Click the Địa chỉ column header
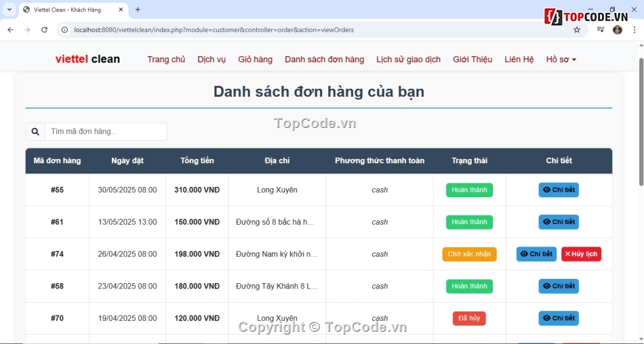The width and height of the screenshot is (644, 344). pos(277,160)
